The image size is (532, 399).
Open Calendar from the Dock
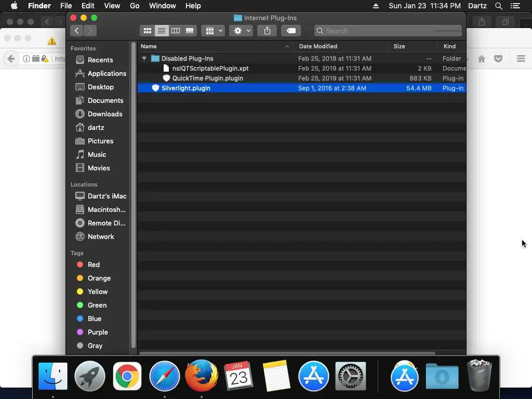tap(239, 376)
